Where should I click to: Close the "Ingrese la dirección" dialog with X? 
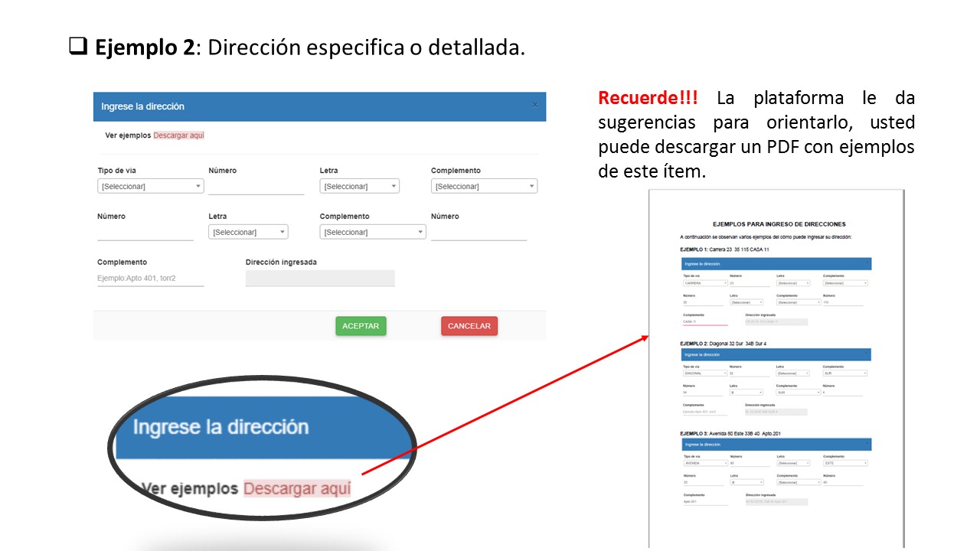tap(535, 105)
